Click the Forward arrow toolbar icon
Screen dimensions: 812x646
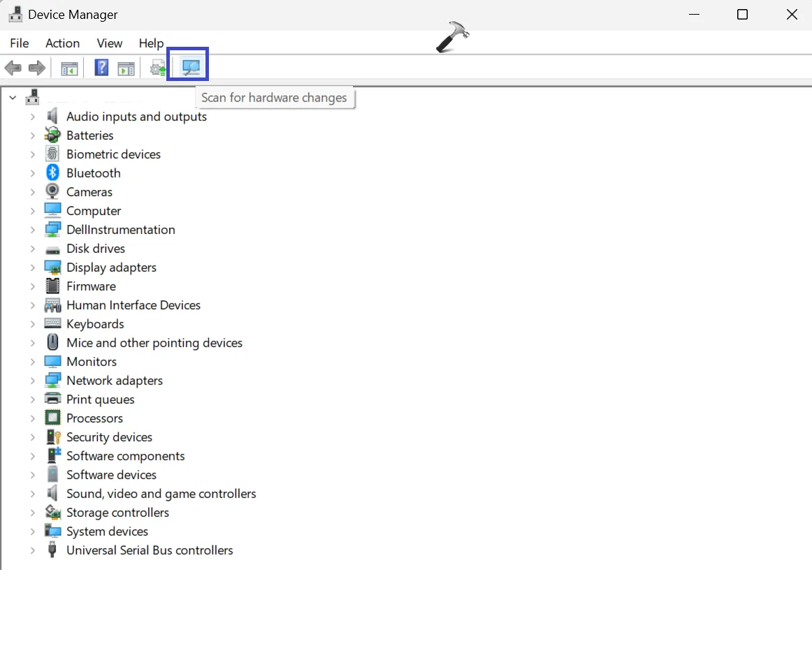coord(37,68)
